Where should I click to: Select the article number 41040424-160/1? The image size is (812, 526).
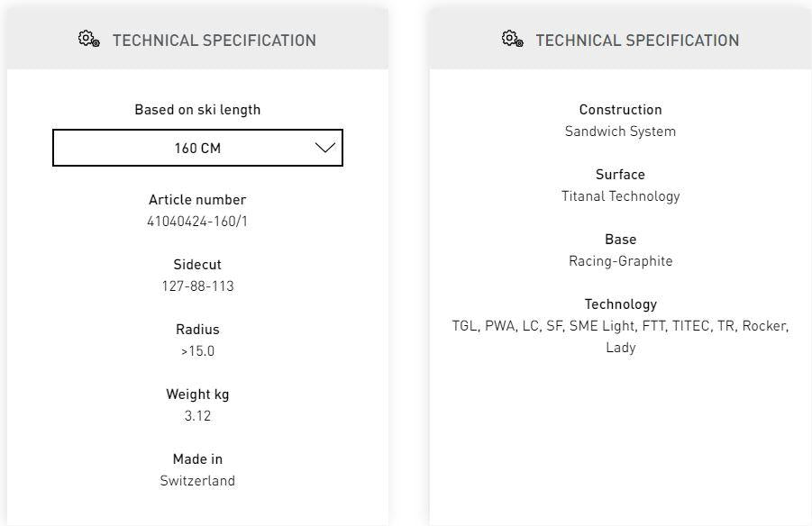(x=197, y=222)
